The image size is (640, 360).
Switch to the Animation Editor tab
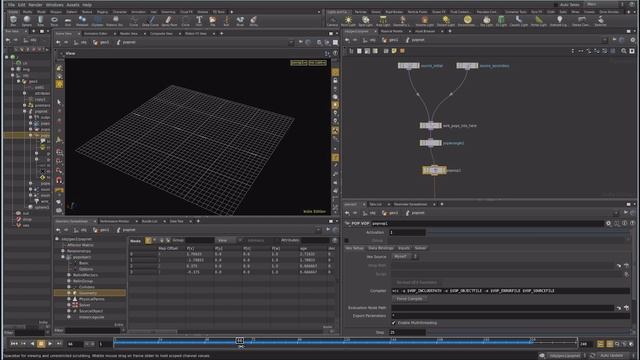click(96, 33)
